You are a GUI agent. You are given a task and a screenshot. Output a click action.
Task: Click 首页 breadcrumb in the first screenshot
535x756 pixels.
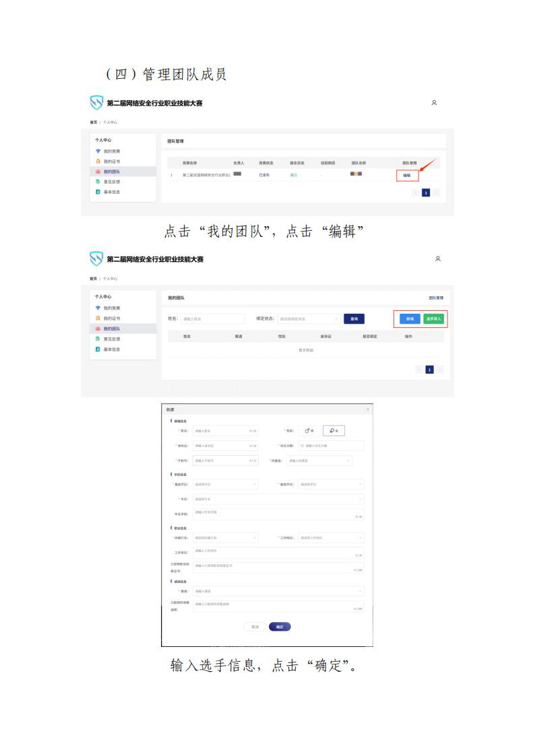pyautogui.click(x=93, y=123)
